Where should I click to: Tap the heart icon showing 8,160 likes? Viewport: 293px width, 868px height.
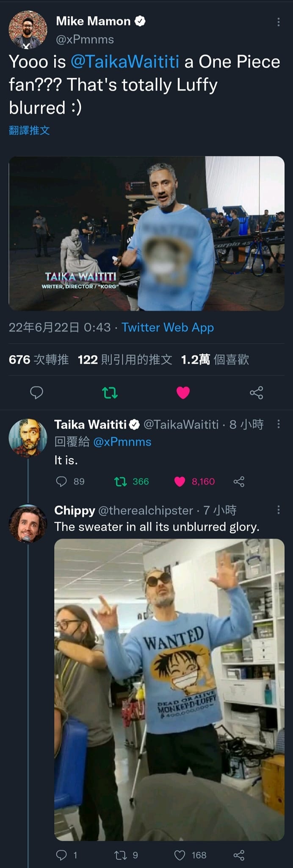(180, 481)
